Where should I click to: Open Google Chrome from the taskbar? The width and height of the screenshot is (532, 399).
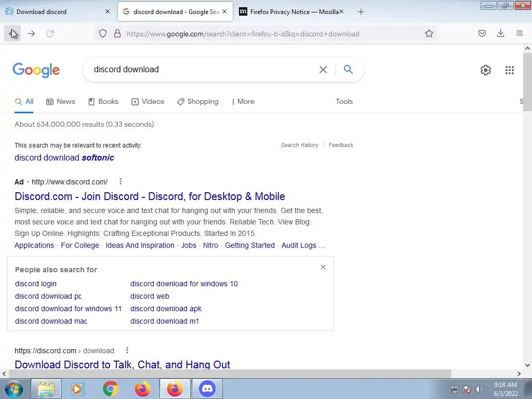(110, 389)
